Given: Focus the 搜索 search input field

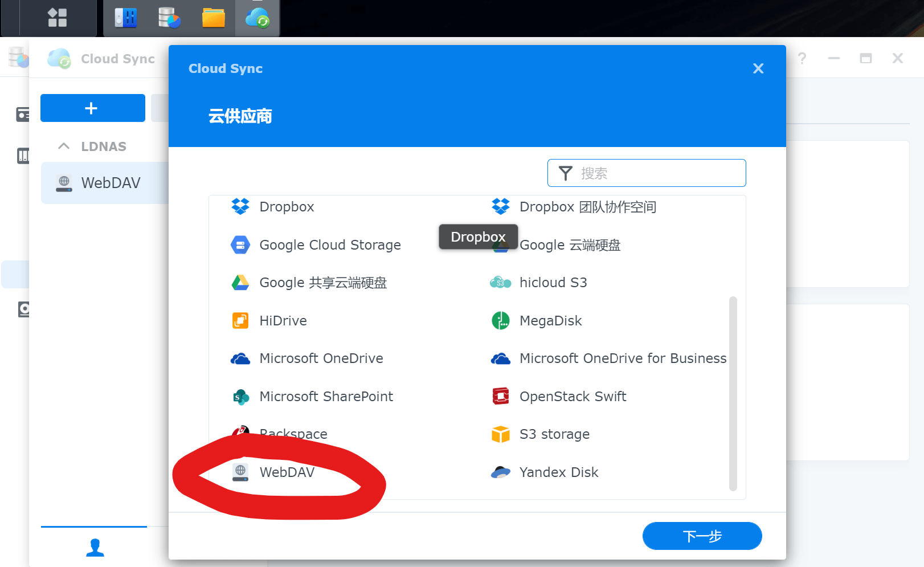Looking at the screenshot, I should coord(647,173).
